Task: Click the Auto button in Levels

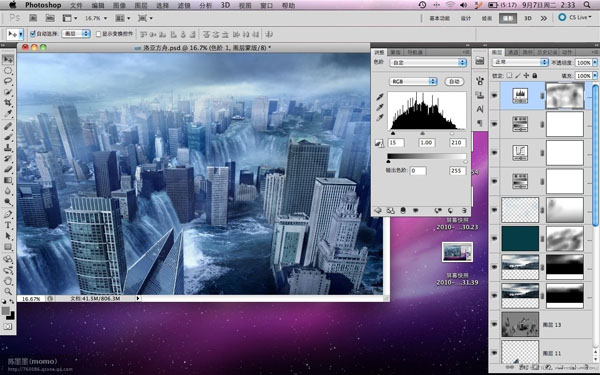Action: tap(454, 82)
